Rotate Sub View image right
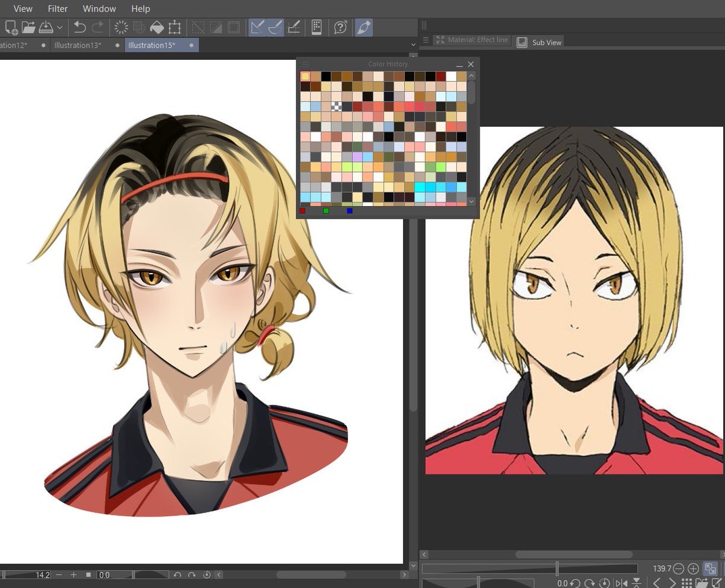 pyautogui.click(x=590, y=583)
